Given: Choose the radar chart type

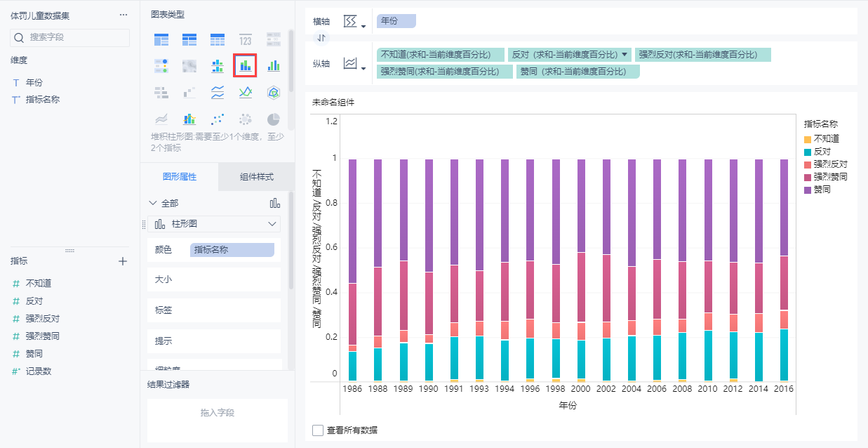Looking at the screenshot, I should click(273, 92).
